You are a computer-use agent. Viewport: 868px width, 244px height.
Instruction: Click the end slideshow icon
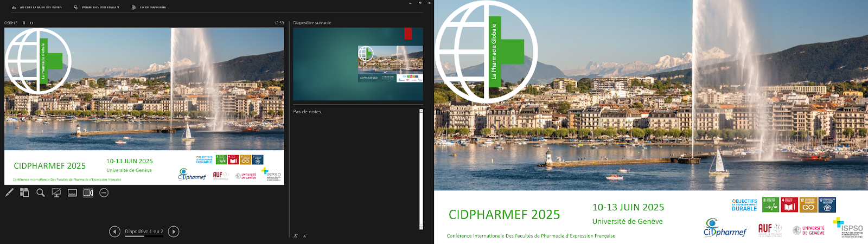[133, 8]
